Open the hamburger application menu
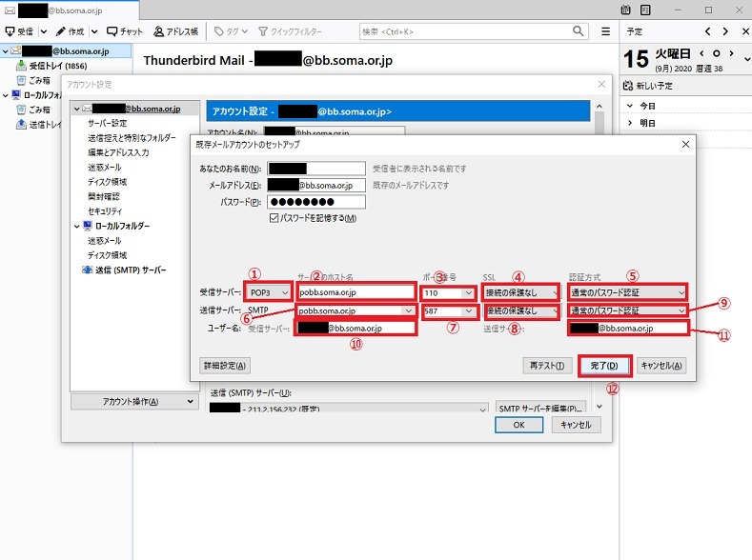The height and width of the screenshot is (560, 752). tap(606, 31)
